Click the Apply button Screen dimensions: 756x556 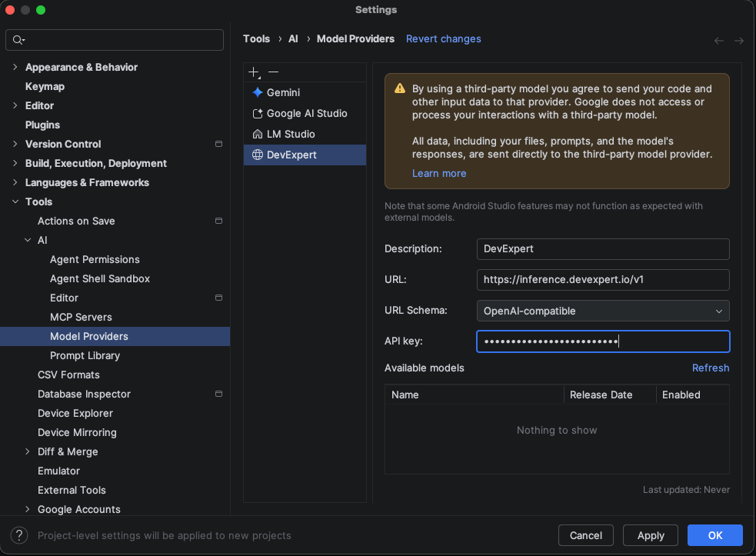(651, 535)
